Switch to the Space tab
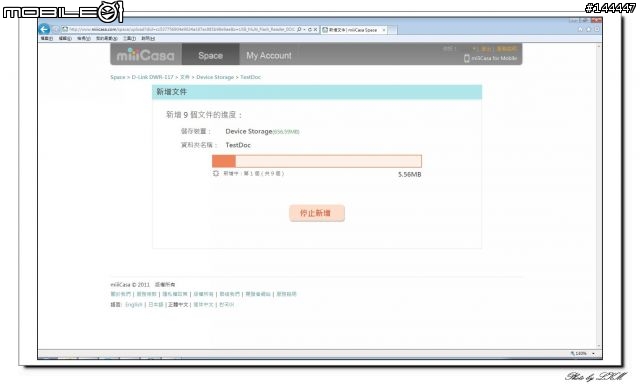Image resolution: width=640 pixels, height=388 pixels. (211, 55)
